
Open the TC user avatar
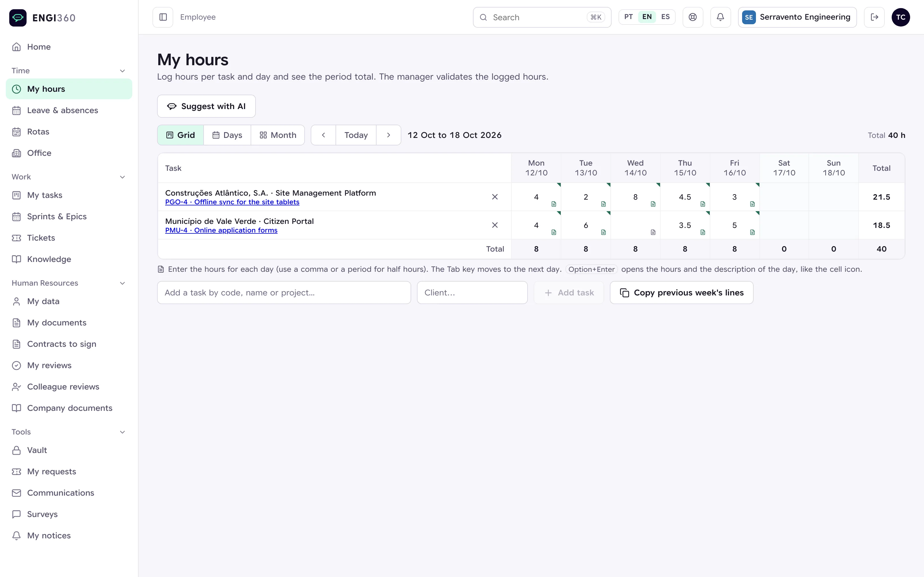901,17
